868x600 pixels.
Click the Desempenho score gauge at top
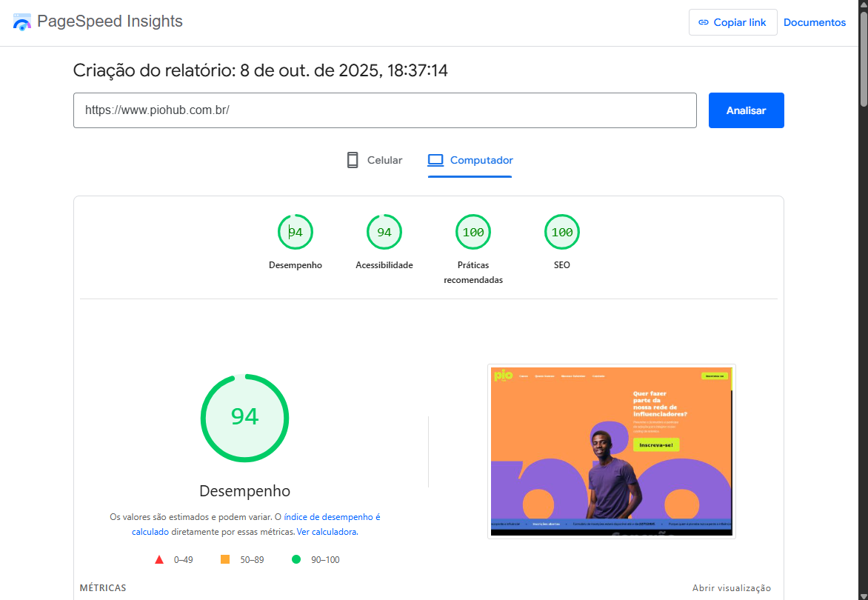[296, 233]
